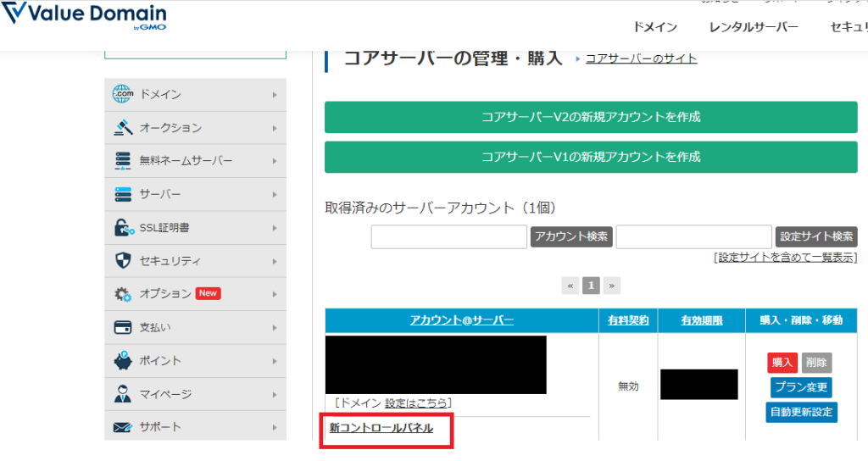This screenshot has width=868, height=461.
Task: Go to next page with » button
Action: (x=612, y=286)
